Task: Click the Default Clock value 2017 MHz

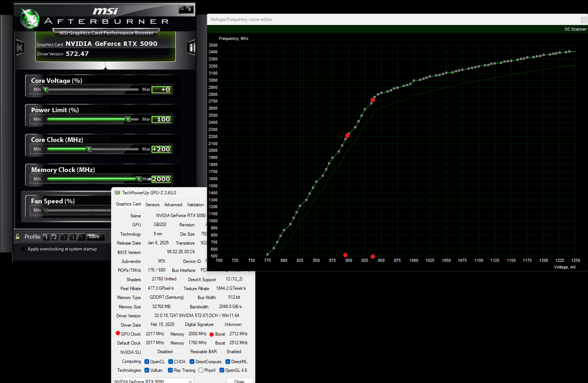Action: (155, 343)
